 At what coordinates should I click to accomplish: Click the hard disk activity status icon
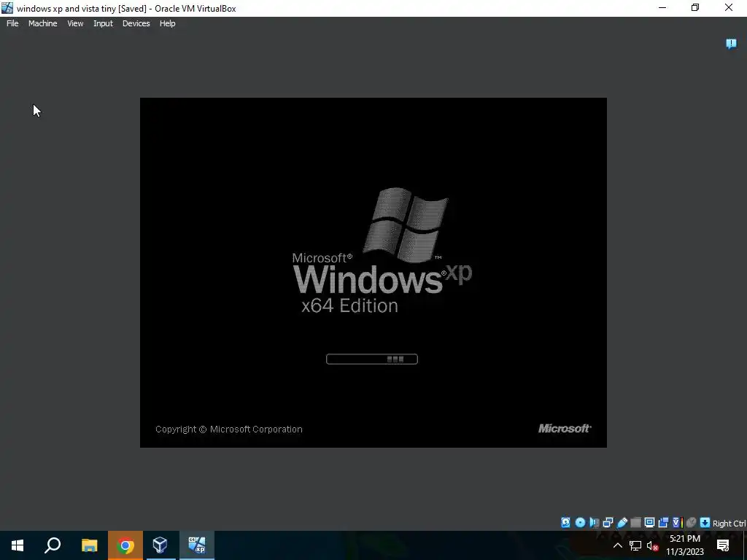[x=565, y=522]
